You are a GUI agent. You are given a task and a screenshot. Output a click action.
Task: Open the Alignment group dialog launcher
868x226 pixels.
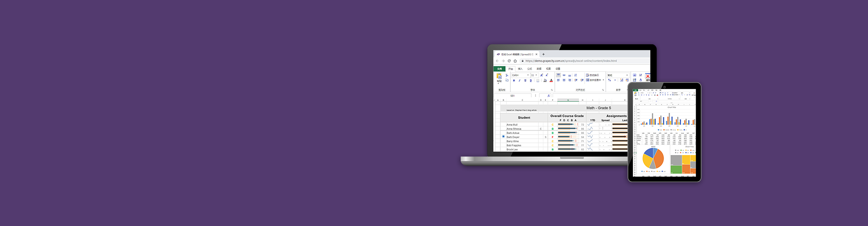pyautogui.click(x=603, y=90)
